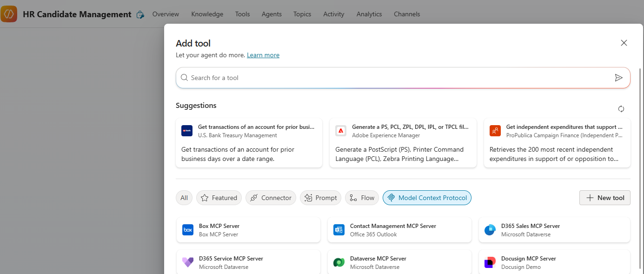Click the D365 Service heart icon
Image resolution: width=644 pixels, height=274 pixels.
188,262
